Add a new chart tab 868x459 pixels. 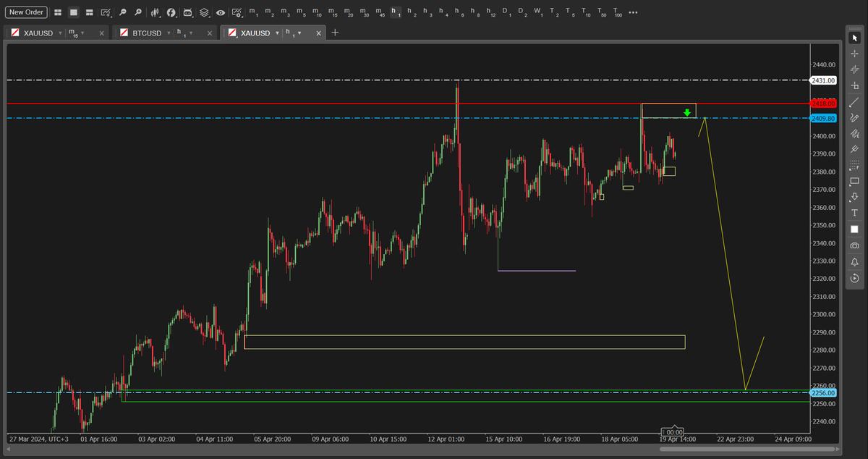click(335, 33)
